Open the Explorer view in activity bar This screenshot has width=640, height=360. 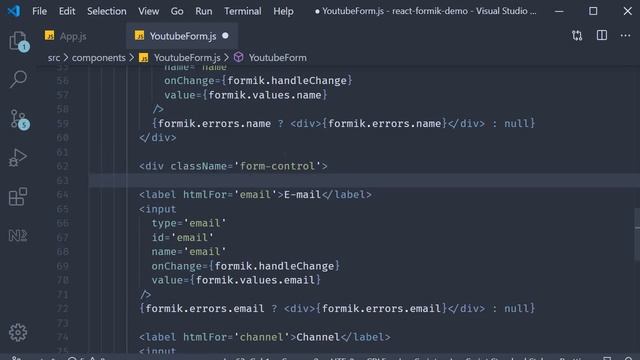(x=18, y=41)
